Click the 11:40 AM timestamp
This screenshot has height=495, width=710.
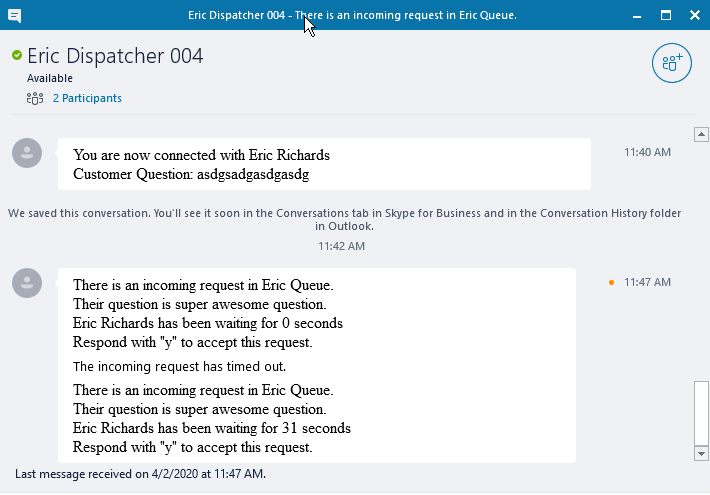(647, 152)
